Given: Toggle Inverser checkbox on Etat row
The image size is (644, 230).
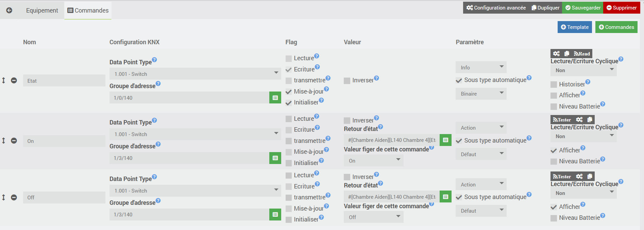Looking at the screenshot, I should [347, 81].
